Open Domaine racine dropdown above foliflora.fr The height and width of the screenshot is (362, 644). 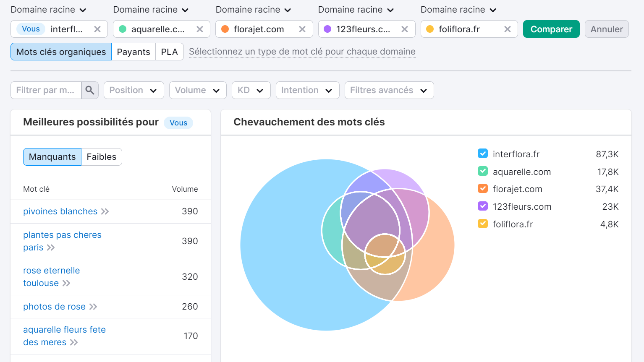[458, 10]
